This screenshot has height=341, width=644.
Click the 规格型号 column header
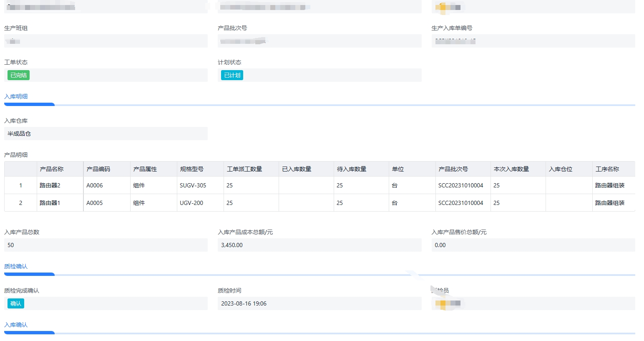pyautogui.click(x=192, y=169)
